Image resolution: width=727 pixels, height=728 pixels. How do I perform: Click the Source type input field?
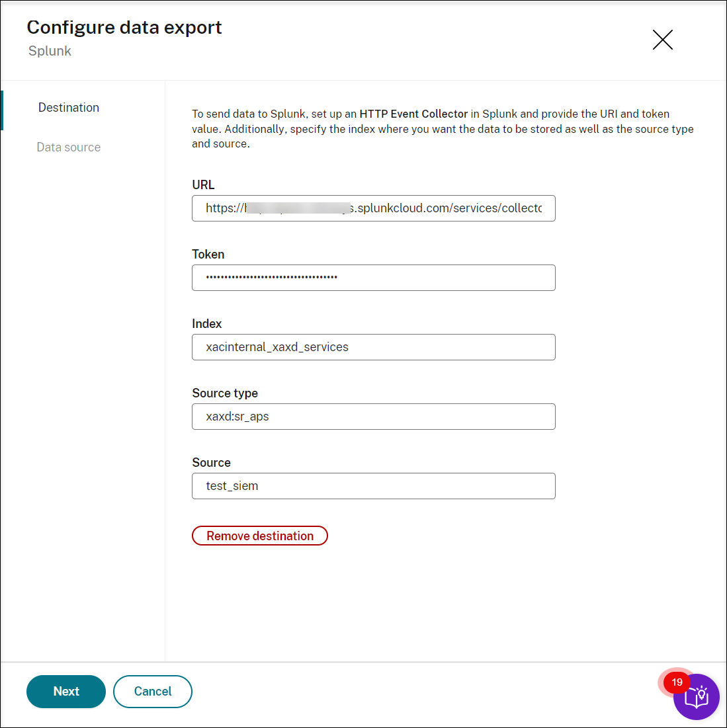coord(373,417)
